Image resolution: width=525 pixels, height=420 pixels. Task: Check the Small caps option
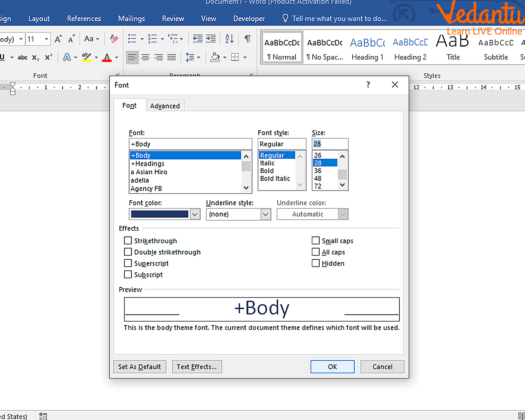[316, 241]
